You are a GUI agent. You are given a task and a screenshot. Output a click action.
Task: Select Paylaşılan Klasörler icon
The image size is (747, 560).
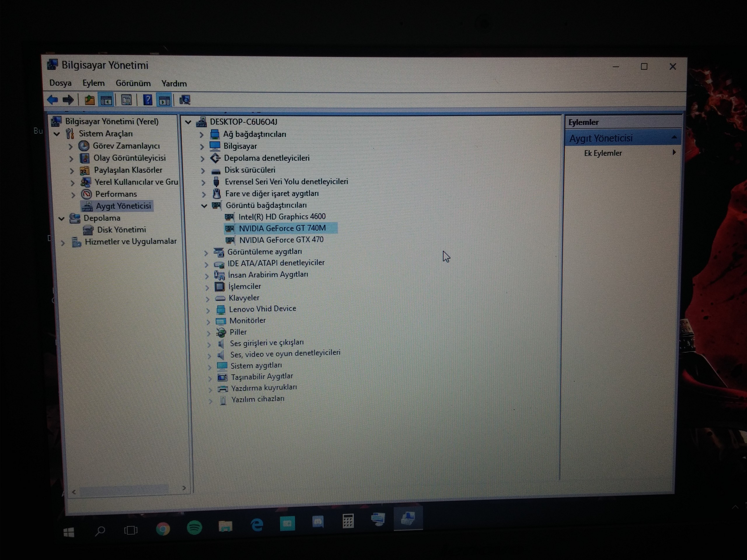tap(85, 170)
